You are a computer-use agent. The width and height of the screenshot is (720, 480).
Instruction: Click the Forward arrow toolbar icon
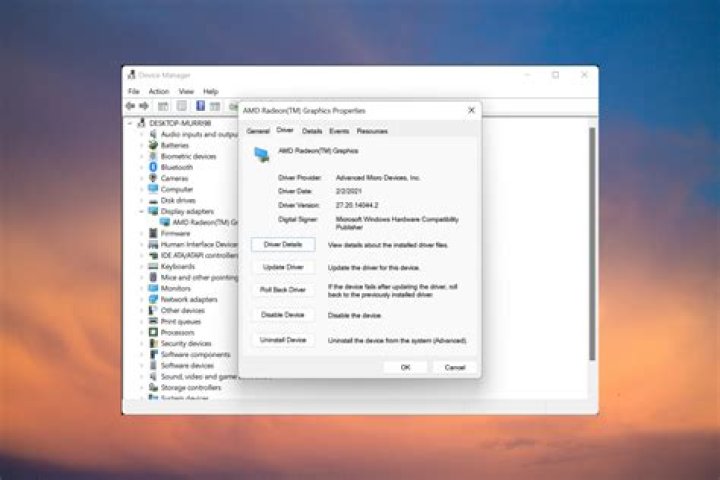click(x=144, y=106)
